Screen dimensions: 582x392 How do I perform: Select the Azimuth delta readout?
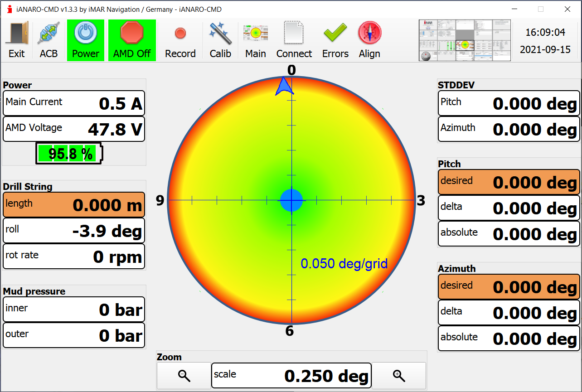509,313
